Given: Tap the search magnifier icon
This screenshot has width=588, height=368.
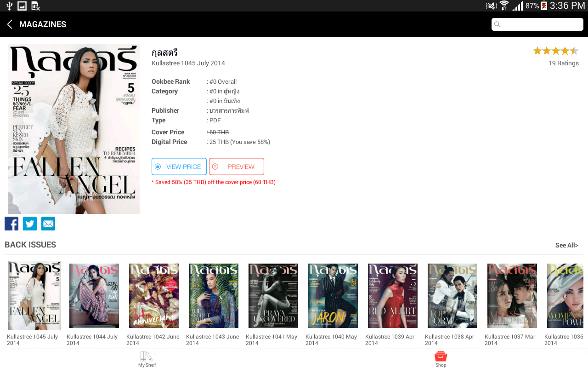Looking at the screenshot, I should point(497,24).
